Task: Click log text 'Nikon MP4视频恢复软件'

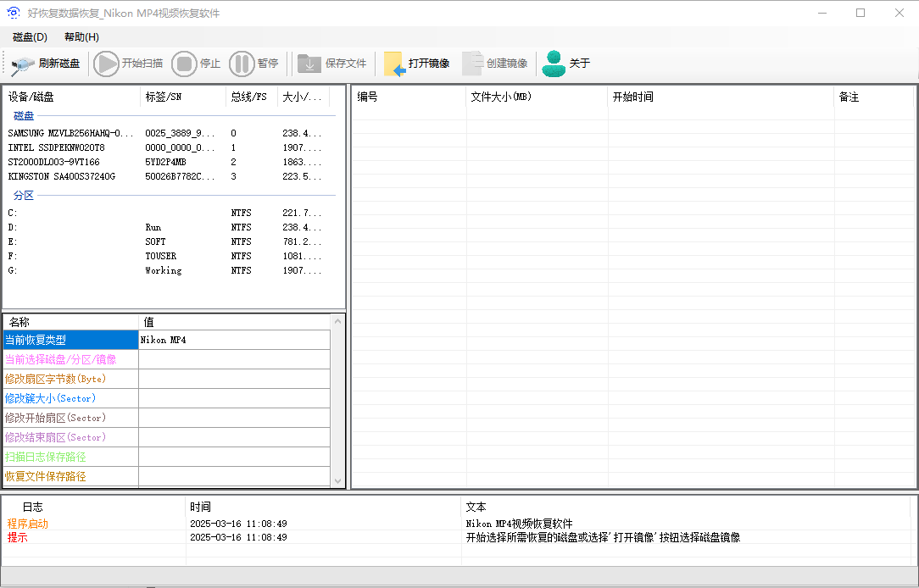Action: [520, 524]
